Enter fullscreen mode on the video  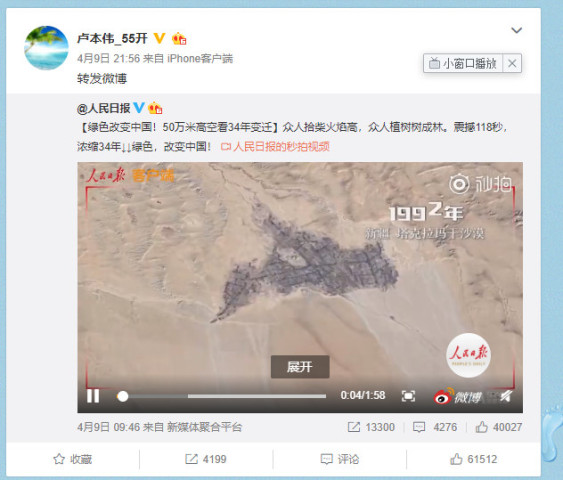point(408,396)
